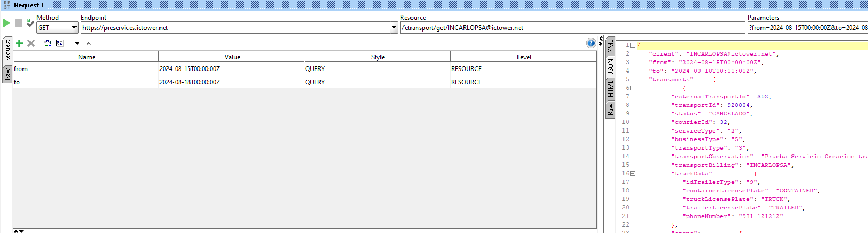Click the "transportType": "3" line
This screenshot has height=233, width=868.
pos(710,148)
